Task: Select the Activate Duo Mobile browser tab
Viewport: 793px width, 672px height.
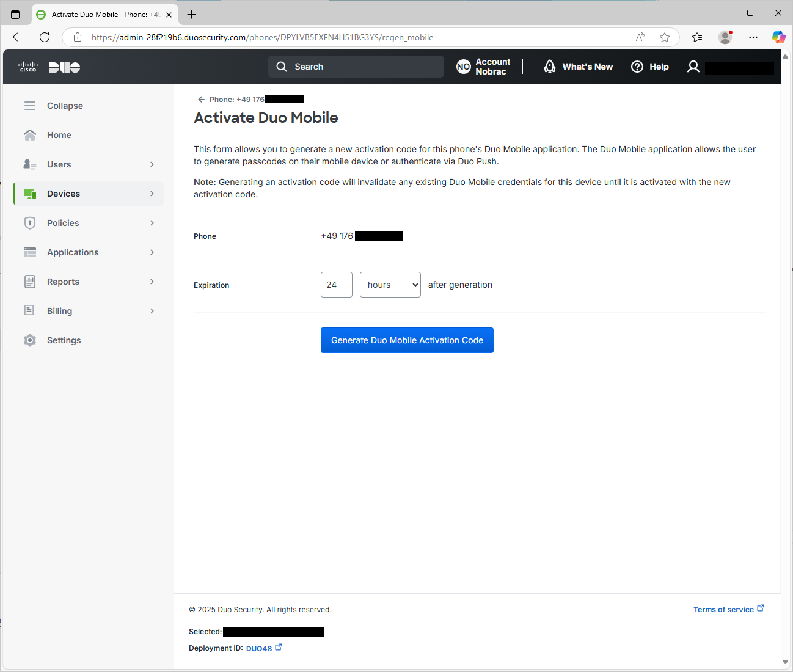Action: pyautogui.click(x=104, y=14)
